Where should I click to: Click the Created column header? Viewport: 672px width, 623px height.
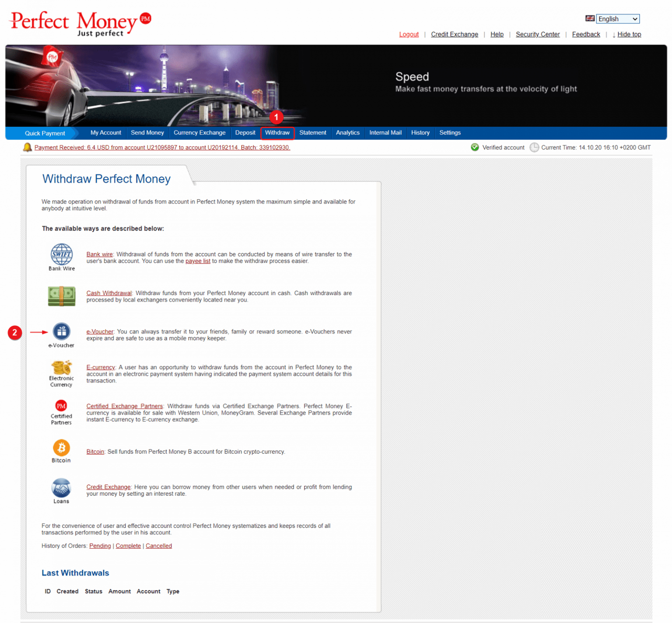tap(67, 592)
